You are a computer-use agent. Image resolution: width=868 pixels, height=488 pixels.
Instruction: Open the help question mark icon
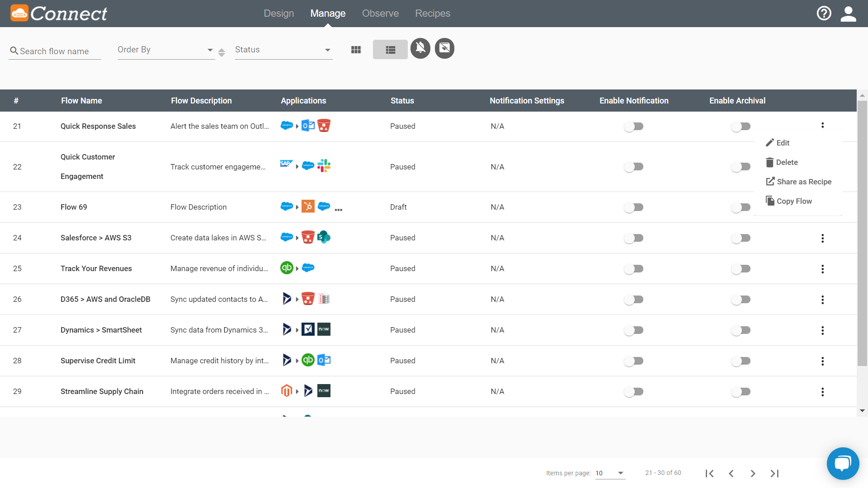click(x=824, y=14)
